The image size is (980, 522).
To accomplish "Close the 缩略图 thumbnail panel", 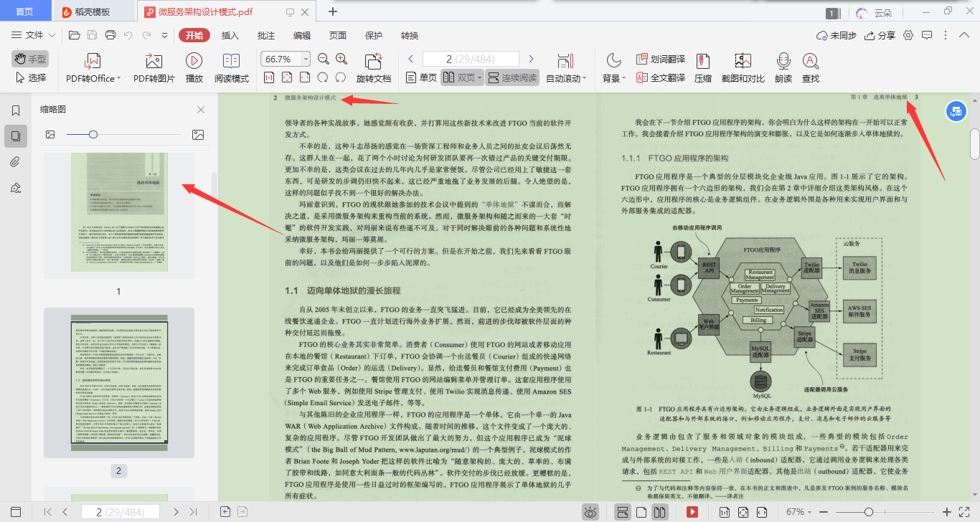I will coord(201,110).
